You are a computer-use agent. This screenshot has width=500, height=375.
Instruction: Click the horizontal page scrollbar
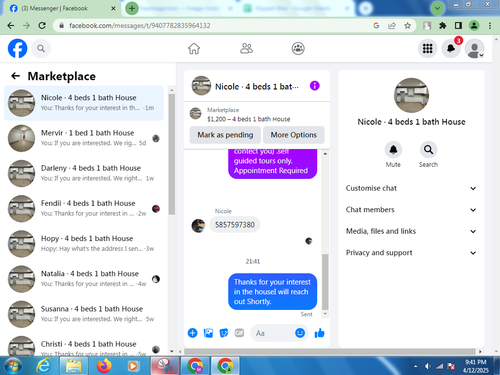coord(330,351)
